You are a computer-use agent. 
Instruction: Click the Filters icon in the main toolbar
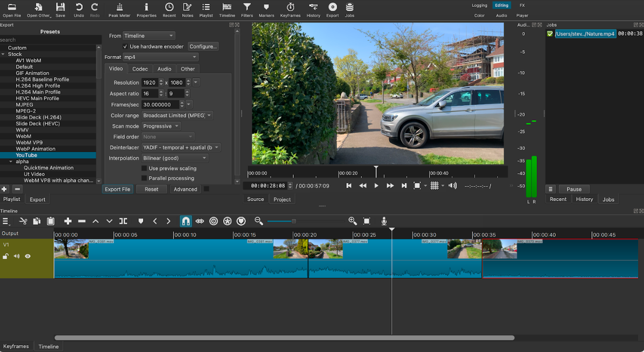[x=246, y=9]
